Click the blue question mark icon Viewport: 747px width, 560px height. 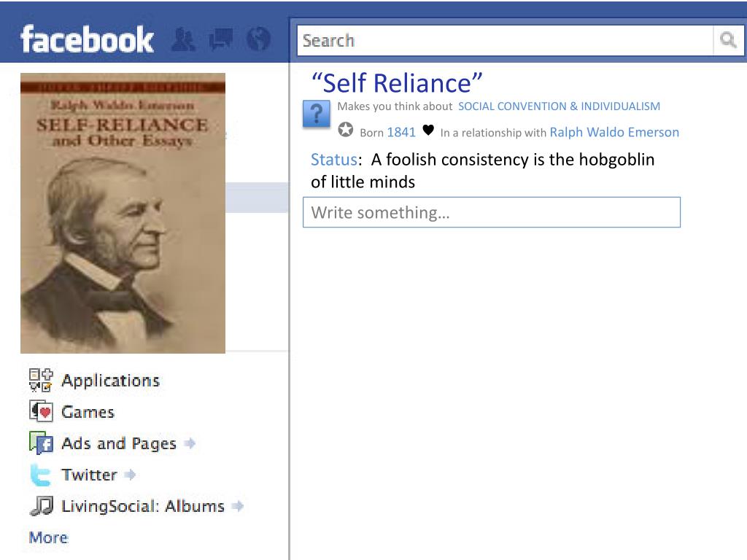click(317, 114)
